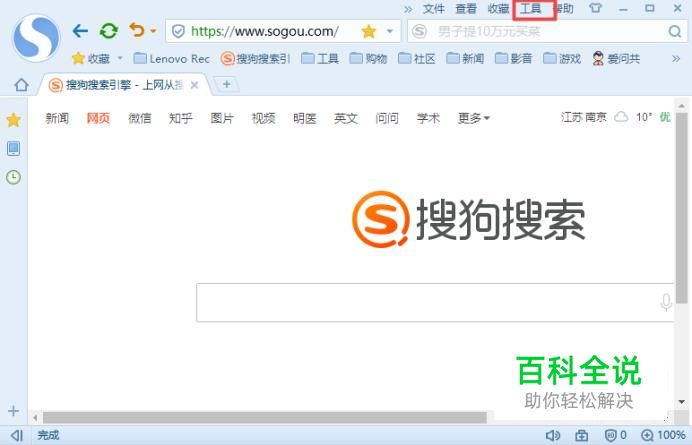The width and height of the screenshot is (692, 445).
Task: Open the 新闻 bookmark folder
Action: point(465,58)
